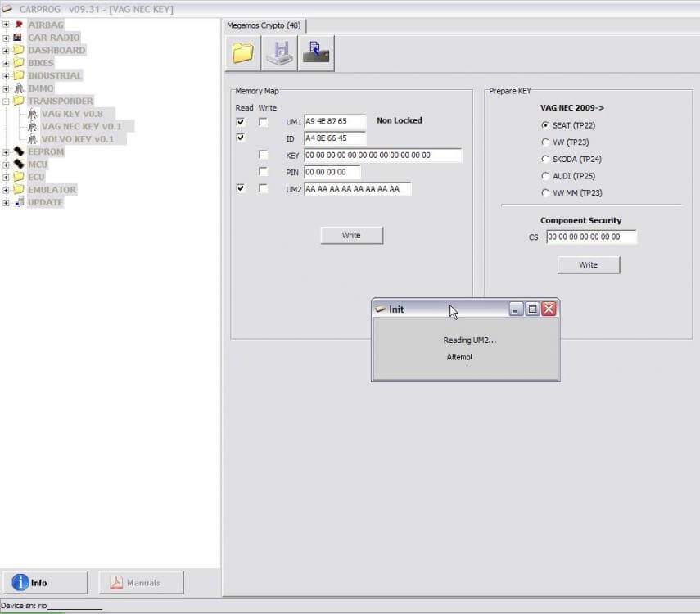Click the VAG KEY v0.8 icon
700x614 pixels.
[32, 114]
